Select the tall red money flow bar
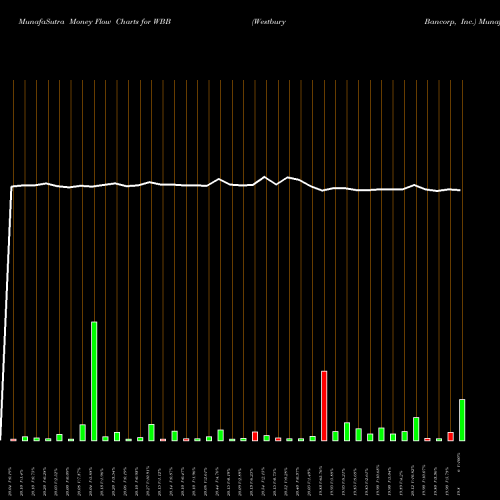This screenshot has width=500, height=500. pos(324,406)
